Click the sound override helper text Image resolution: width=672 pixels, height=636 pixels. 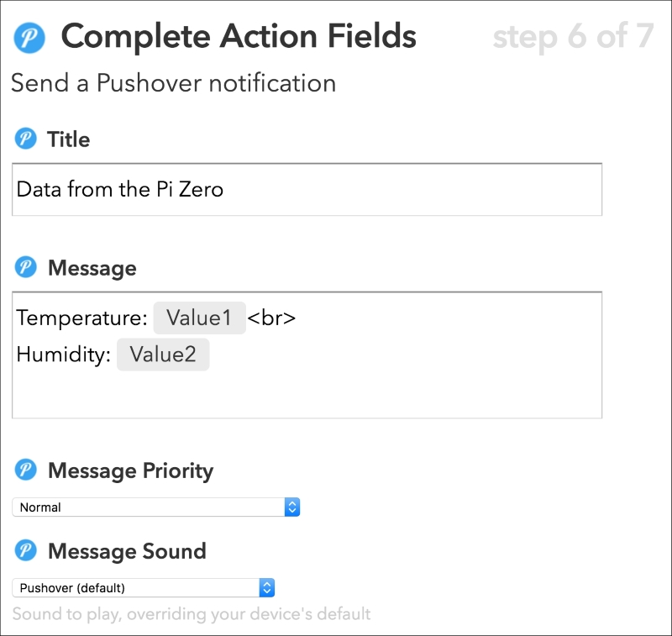coord(192,614)
